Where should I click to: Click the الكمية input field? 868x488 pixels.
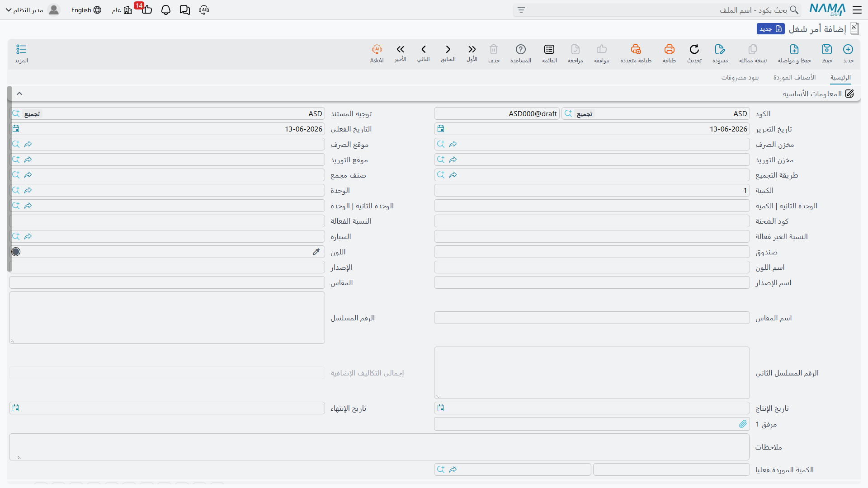click(592, 191)
